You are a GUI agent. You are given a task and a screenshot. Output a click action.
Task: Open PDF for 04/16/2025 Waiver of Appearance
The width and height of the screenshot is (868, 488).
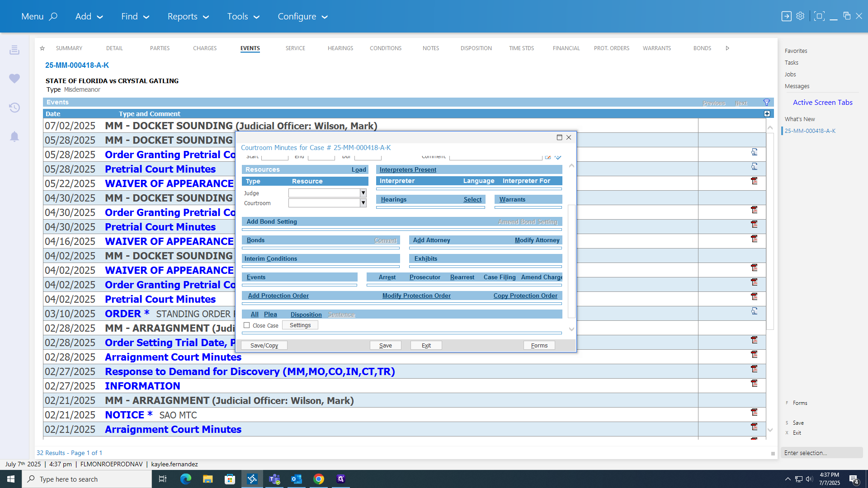[754, 239]
